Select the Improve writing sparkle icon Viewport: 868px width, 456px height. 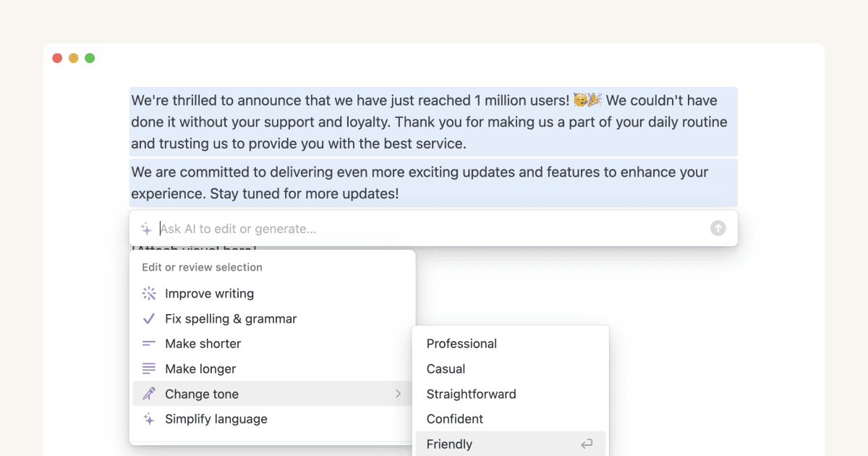click(148, 293)
